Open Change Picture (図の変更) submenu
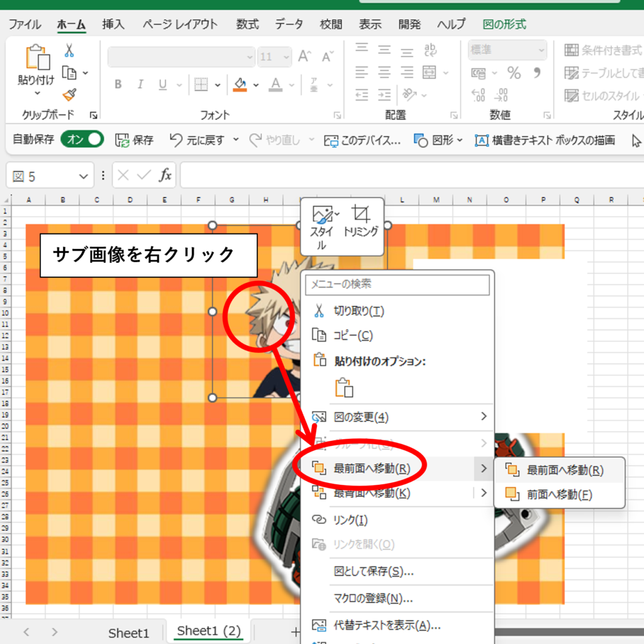644x644 pixels. click(398, 417)
